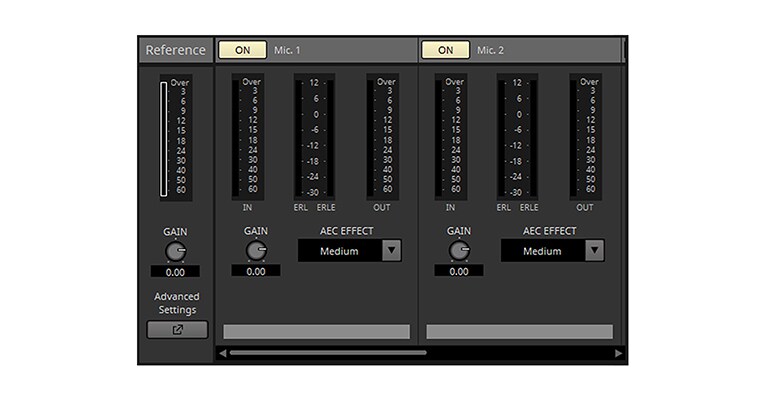Image resolution: width=770 pixels, height=400 pixels.
Task: Click the gray bar under Mic. 2
Action: point(519,332)
